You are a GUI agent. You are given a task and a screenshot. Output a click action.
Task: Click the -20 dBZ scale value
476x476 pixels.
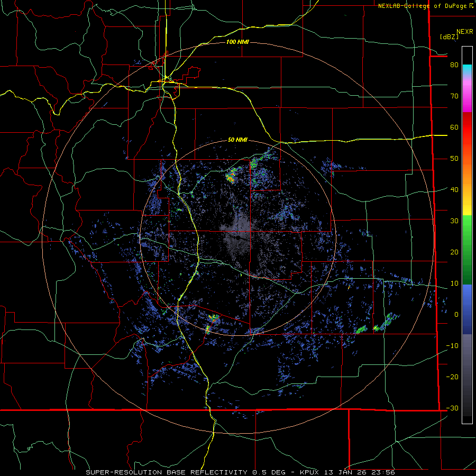[x=452, y=377]
